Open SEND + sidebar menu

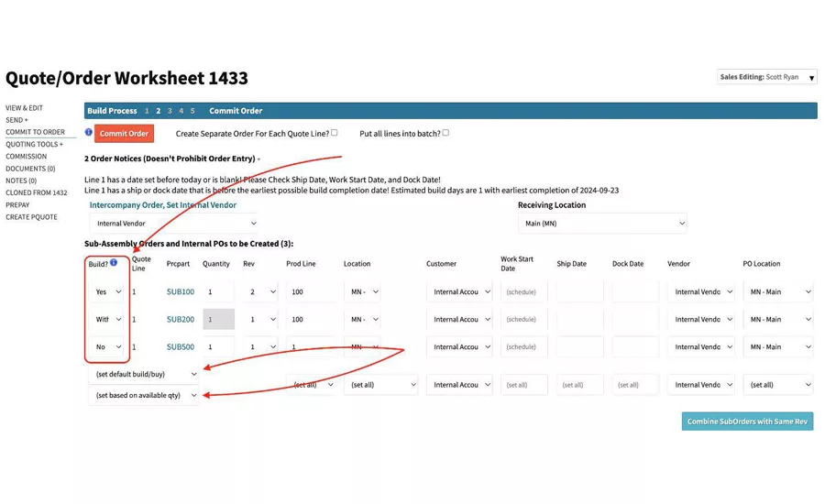(x=16, y=120)
